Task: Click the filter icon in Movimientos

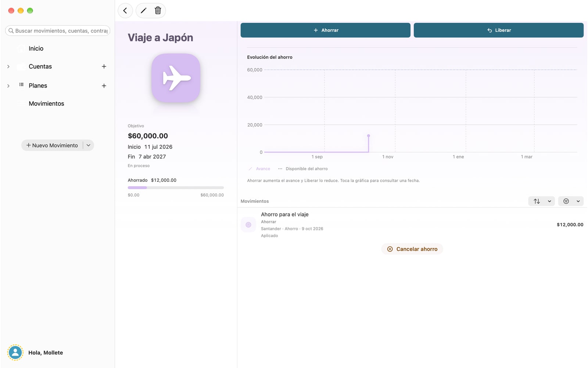Action: pyautogui.click(x=566, y=201)
